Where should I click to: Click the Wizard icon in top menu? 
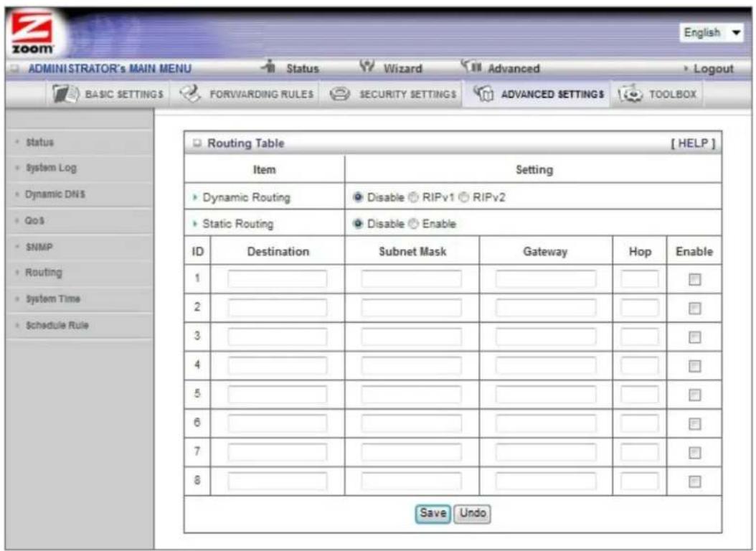[x=367, y=67]
